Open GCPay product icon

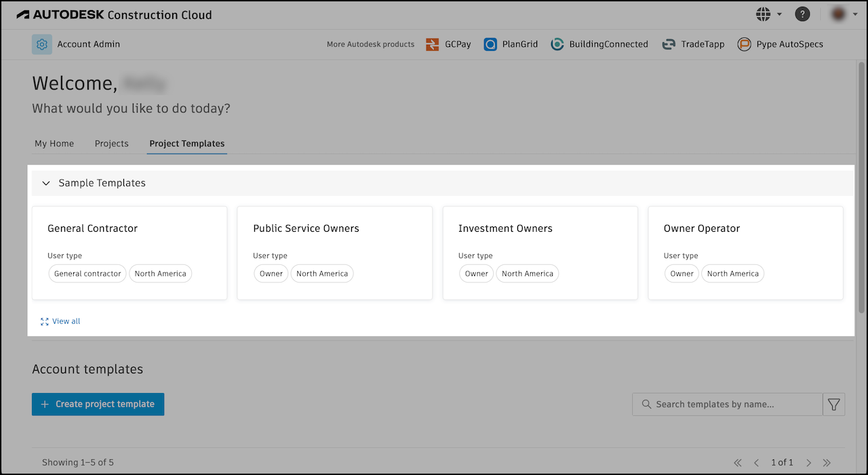coord(433,45)
